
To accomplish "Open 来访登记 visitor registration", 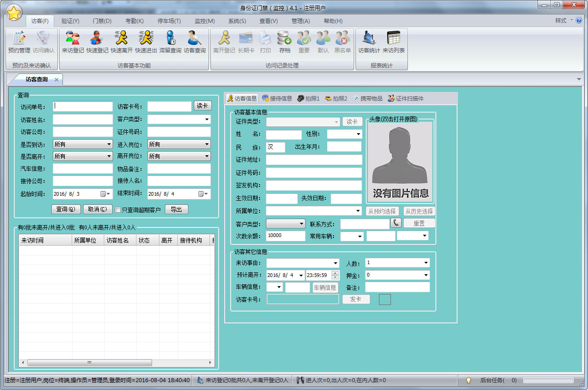I will pos(73,42).
